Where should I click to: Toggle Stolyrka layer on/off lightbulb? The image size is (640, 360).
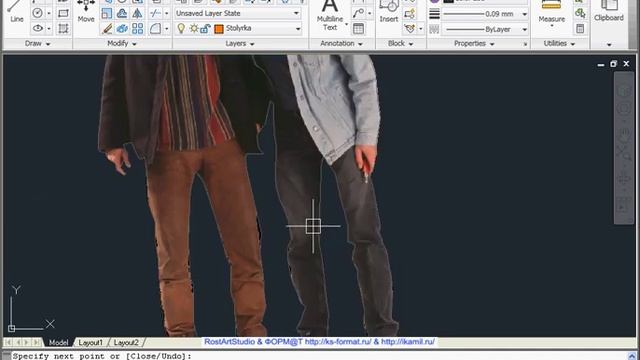pos(181,28)
